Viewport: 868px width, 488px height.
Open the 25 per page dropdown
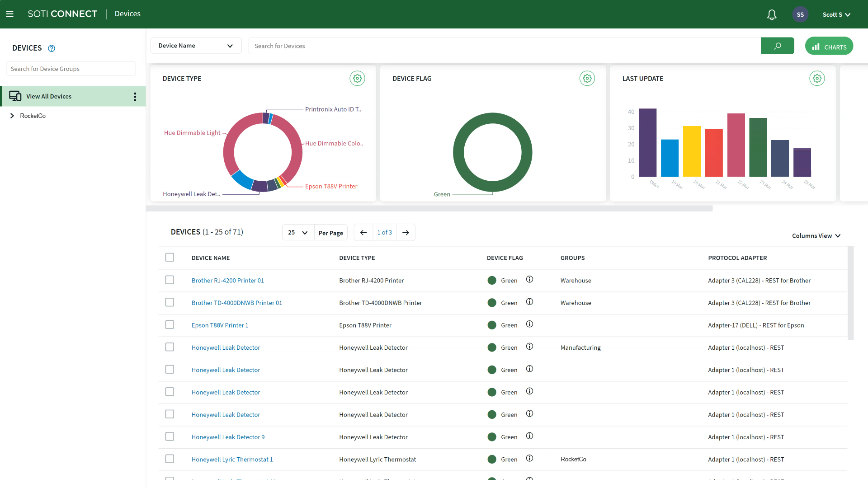click(x=298, y=233)
